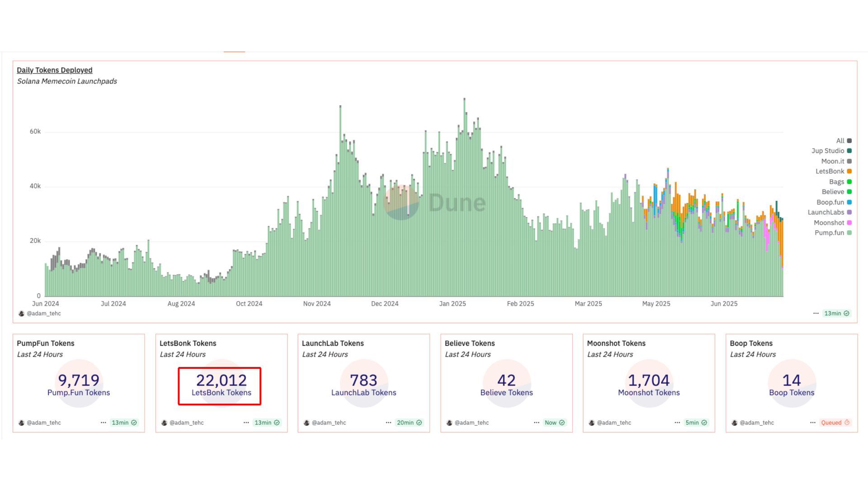868x488 pixels.
Task: Open the @adam_tehc author link under the chart
Action: tap(44, 313)
